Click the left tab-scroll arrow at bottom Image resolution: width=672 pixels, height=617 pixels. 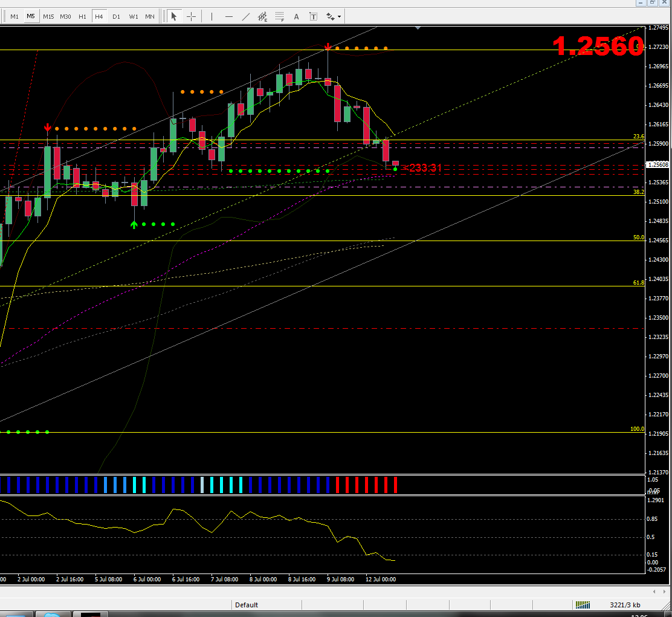pyautogui.click(x=654, y=592)
